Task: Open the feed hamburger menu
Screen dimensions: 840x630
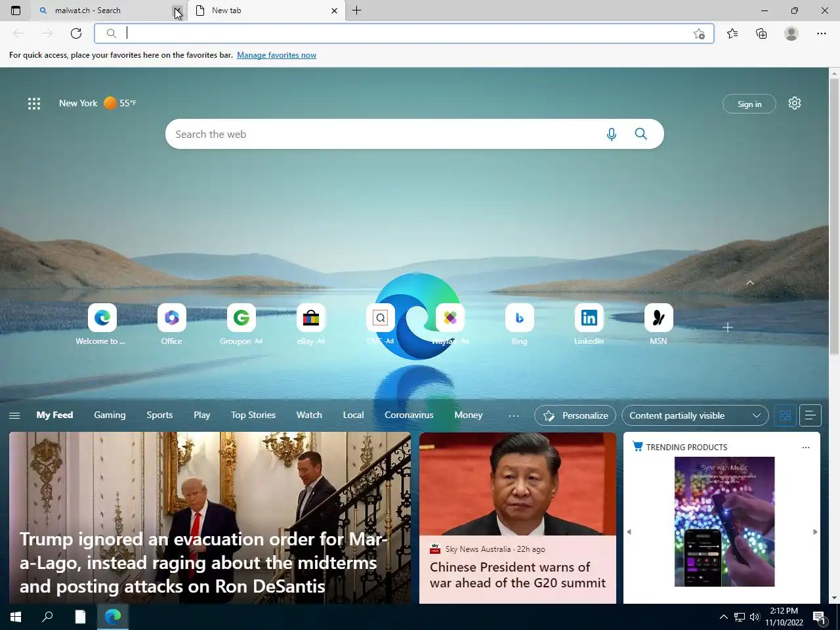Action: pos(14,415)
